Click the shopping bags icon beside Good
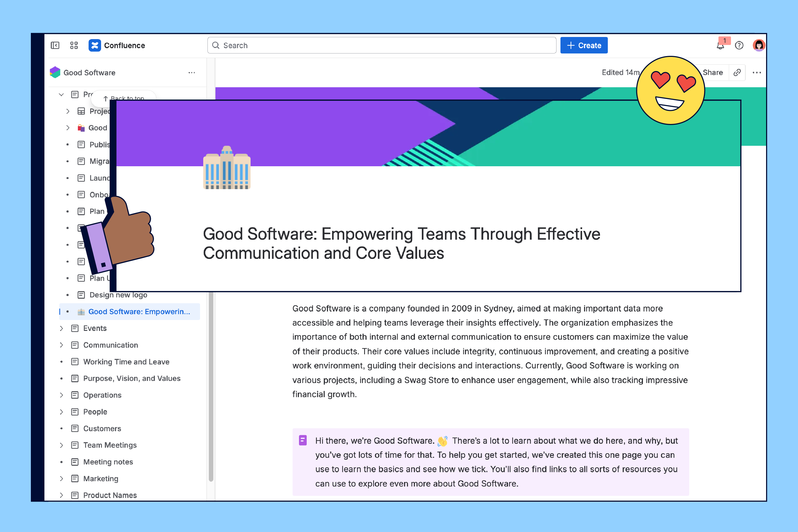This screenshot has height=532, width=798. click(x=81, y=128)
